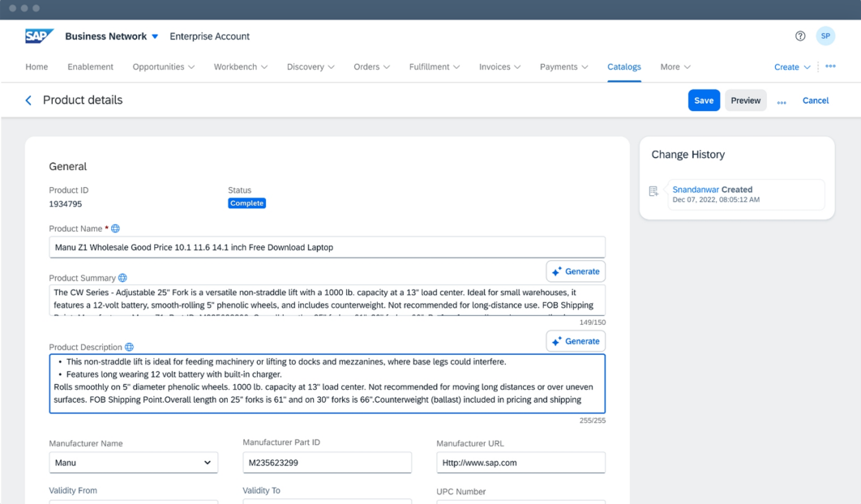This screenshot has width=861, height=504.
Task: Open the Enablement tab
Action: click(x=91, y=67)
